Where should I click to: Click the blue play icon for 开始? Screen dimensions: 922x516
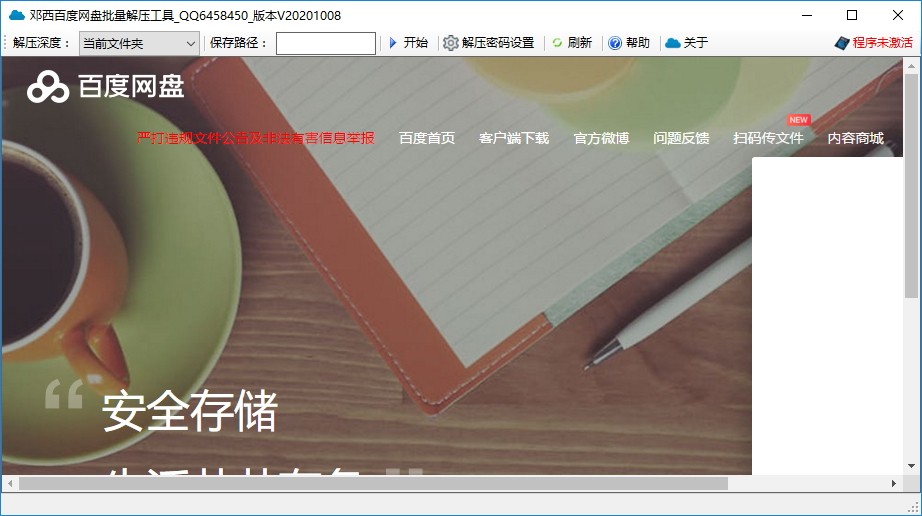pos(393,43)
